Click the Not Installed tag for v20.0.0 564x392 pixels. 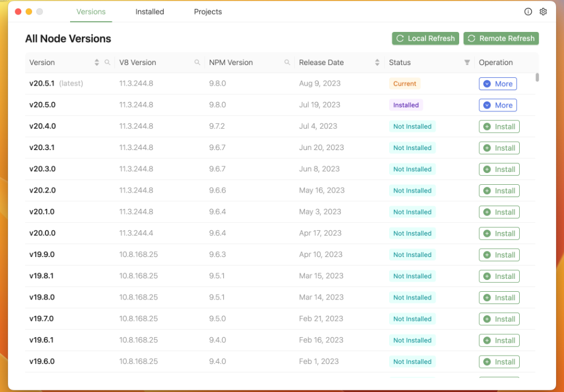pos(412,234)
